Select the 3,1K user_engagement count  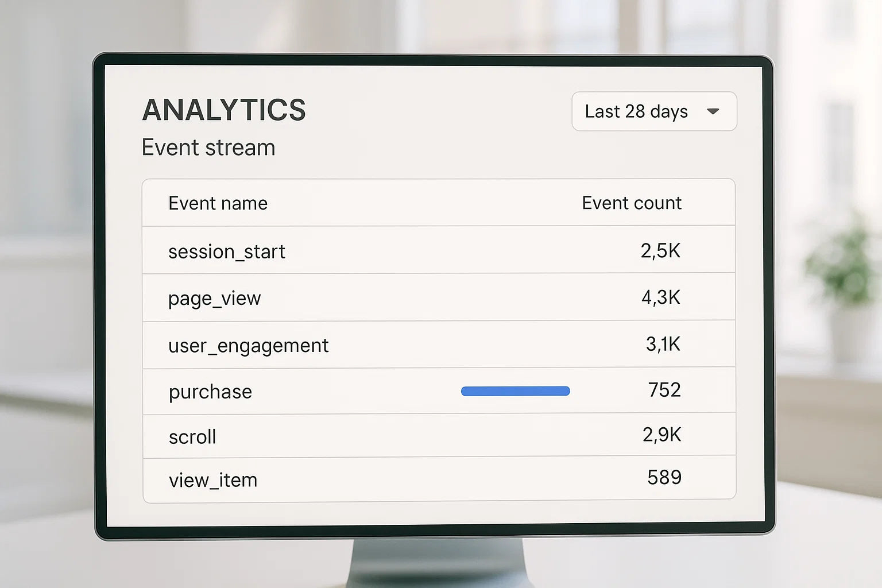[x=663, y=344]
